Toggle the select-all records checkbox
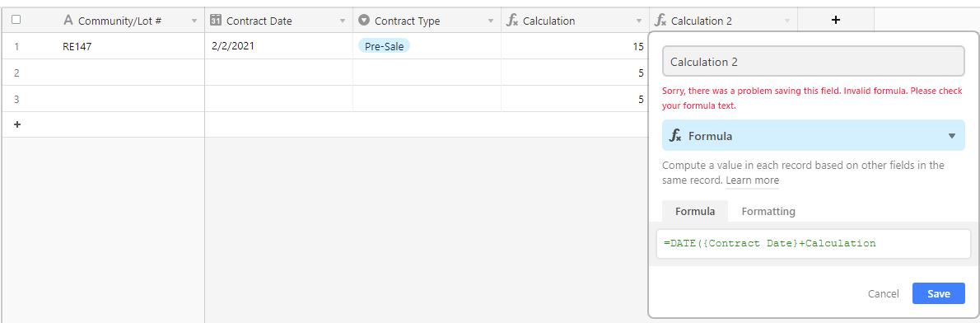 coord(16,20)
